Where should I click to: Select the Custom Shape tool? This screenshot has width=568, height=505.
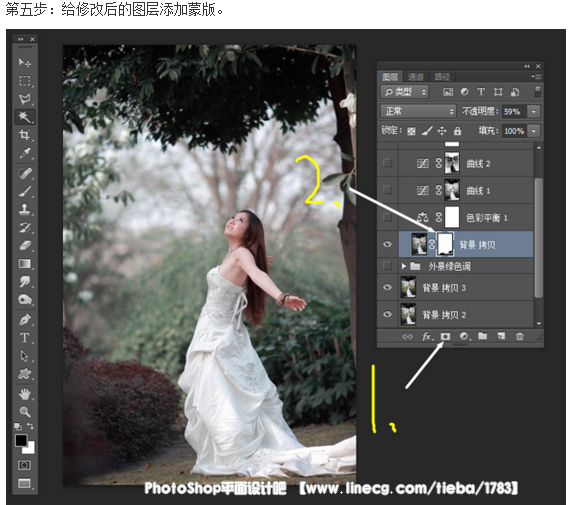coord(25,373)
